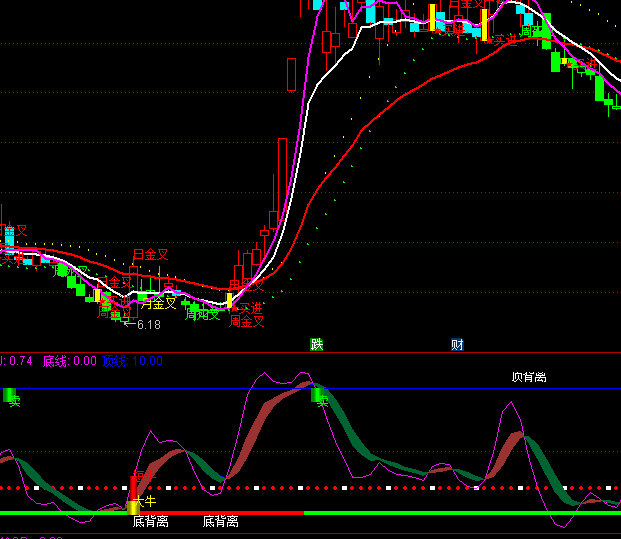Click the green 跌 marker icon
The image size is (621, 539).
point(317,345)
